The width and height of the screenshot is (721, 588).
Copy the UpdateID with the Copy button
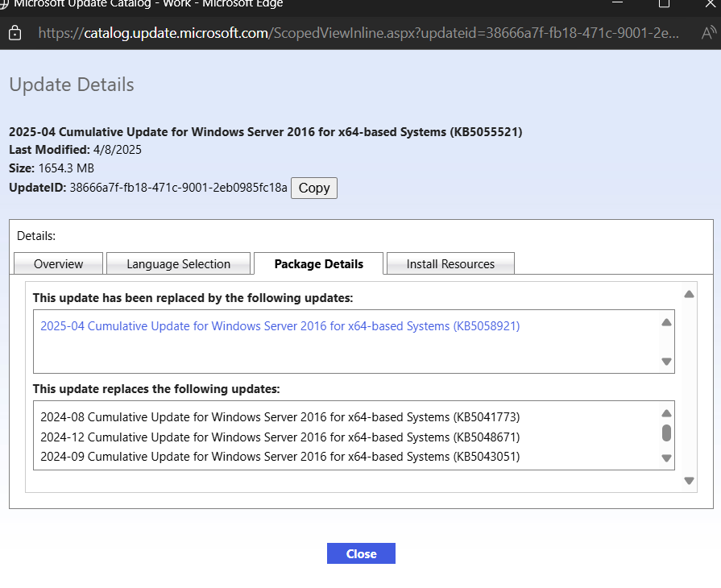(x=314, y=188)
